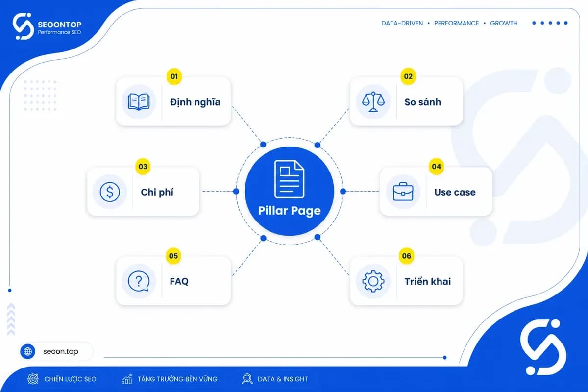This screenshot has width=588, height=392.
Task: Click the yellow 01 number badge
Action: click(x=173, y=76)
